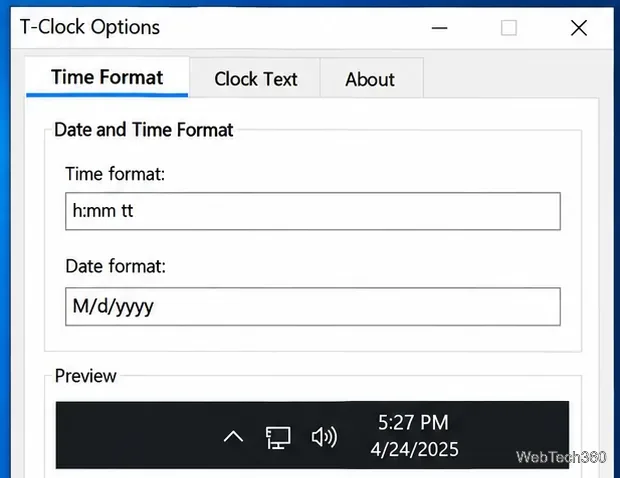Click the Date and Time Format group title
Viewport: 620px width, 478px height.
tap(144, 130)
